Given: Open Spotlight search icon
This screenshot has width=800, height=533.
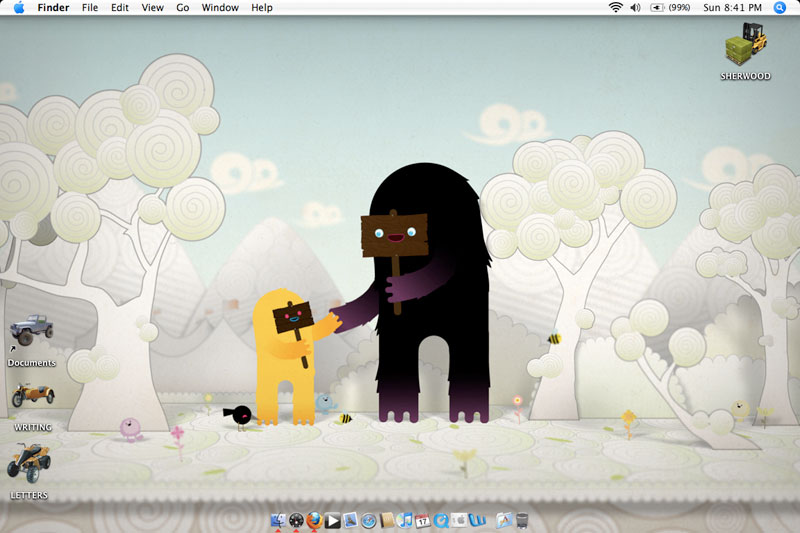Looking at the screenshot, I should (x=780, y=8).
